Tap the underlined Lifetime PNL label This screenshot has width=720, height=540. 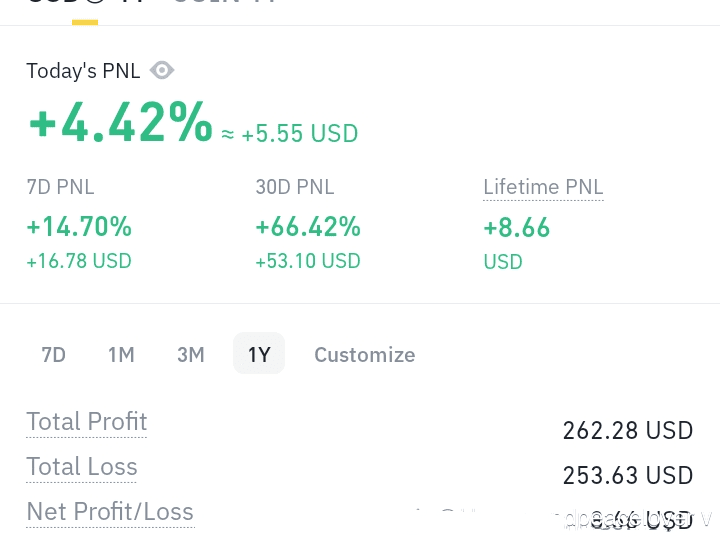[x=543, y=187]
